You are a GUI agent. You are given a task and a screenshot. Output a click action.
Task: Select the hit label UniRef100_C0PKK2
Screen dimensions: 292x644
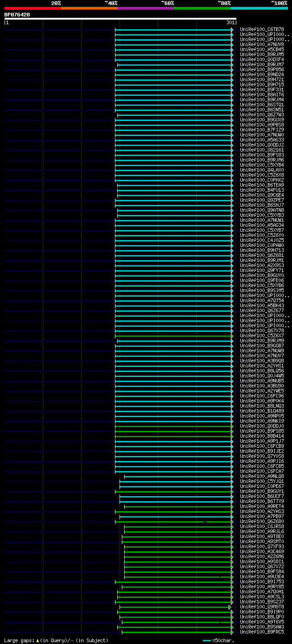262,180
